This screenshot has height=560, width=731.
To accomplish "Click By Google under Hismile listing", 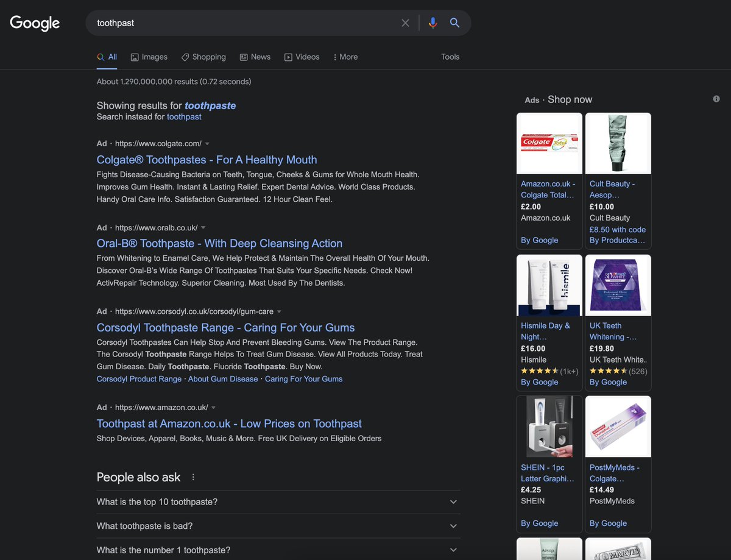I will [x=540, y=382].
